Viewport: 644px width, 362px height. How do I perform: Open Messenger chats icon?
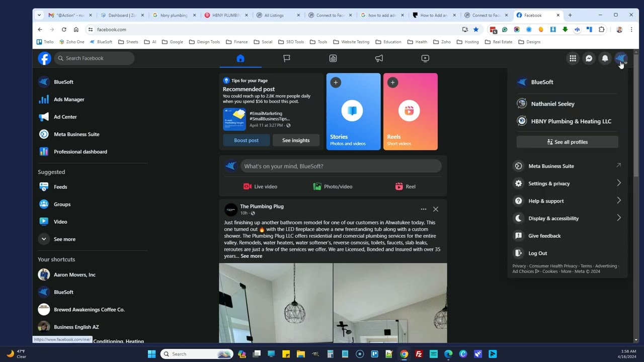589,58
